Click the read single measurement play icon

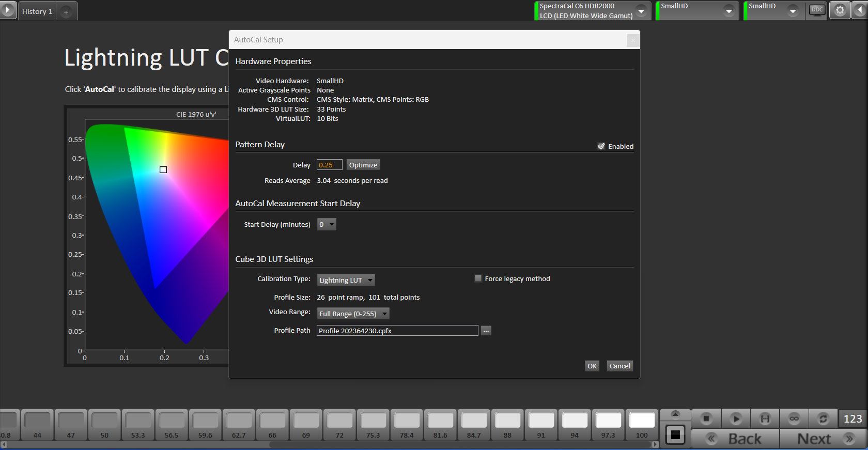(736, 418)
